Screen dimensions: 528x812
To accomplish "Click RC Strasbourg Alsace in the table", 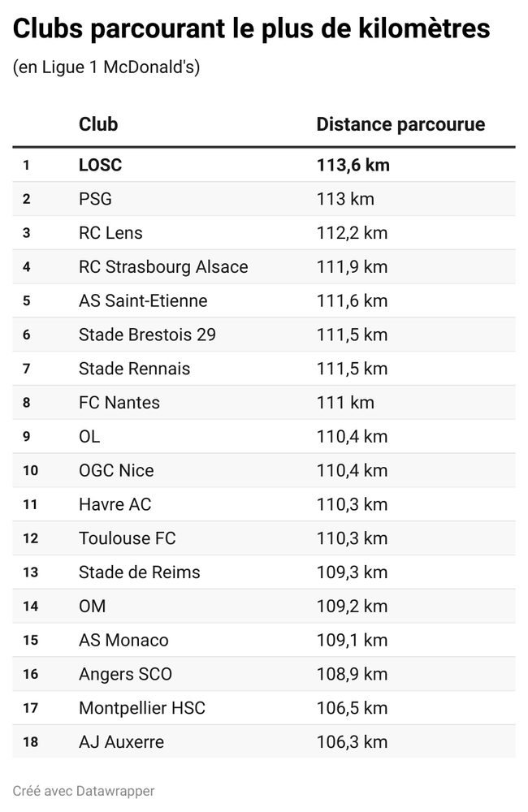I will click(x=163, y=267).
